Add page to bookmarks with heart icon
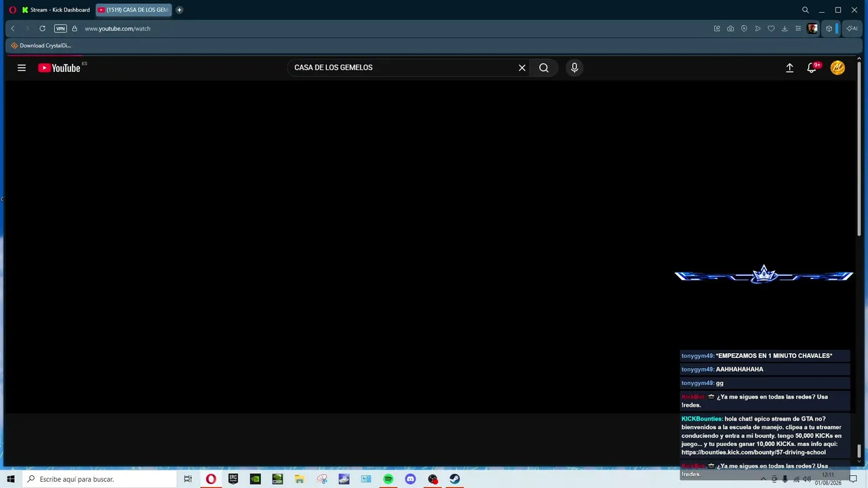The height and width of the screenshot is (488, 868). pos(771,28)
